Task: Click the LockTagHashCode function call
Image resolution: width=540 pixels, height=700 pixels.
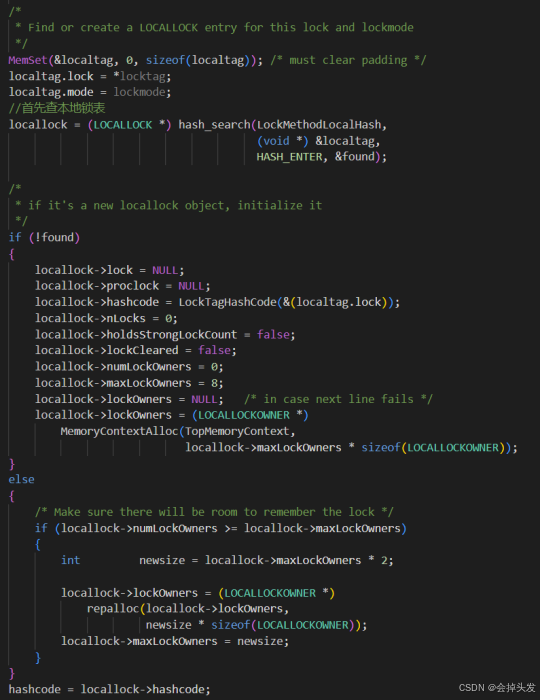Action: 228,302
